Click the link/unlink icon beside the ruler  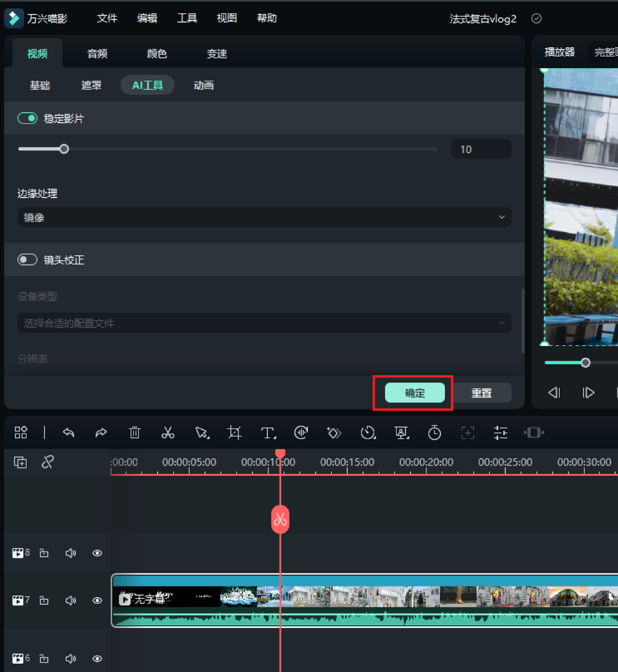pos(48,462)
